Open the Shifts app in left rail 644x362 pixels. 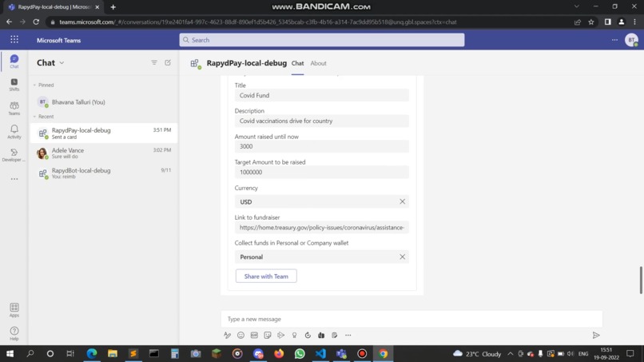click(14, 85)
